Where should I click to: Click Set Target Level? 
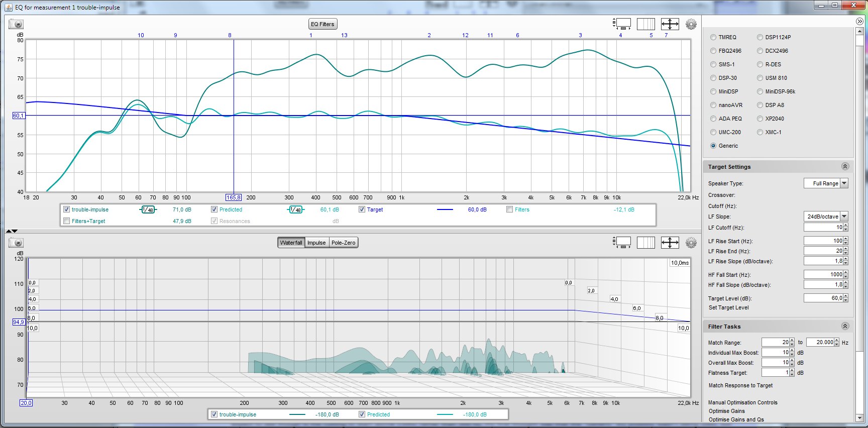pos(728,307)
